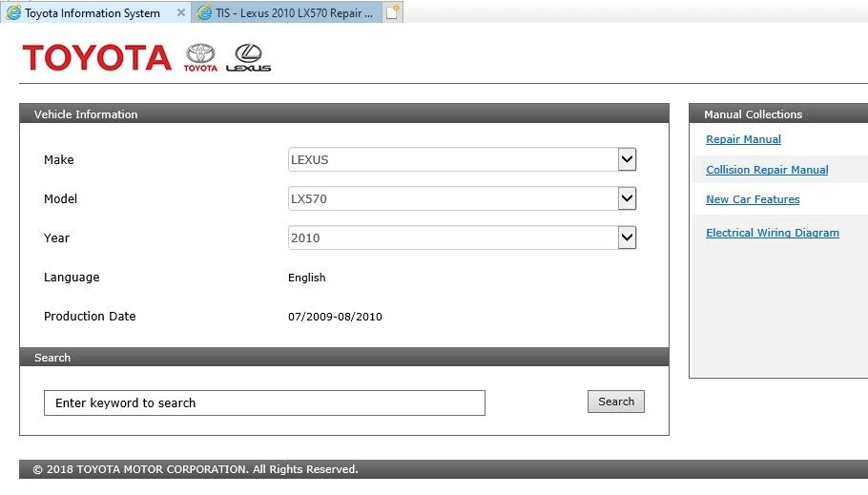Click the Vehicle Information panel header
868x495 pixels.
point(343,113)
